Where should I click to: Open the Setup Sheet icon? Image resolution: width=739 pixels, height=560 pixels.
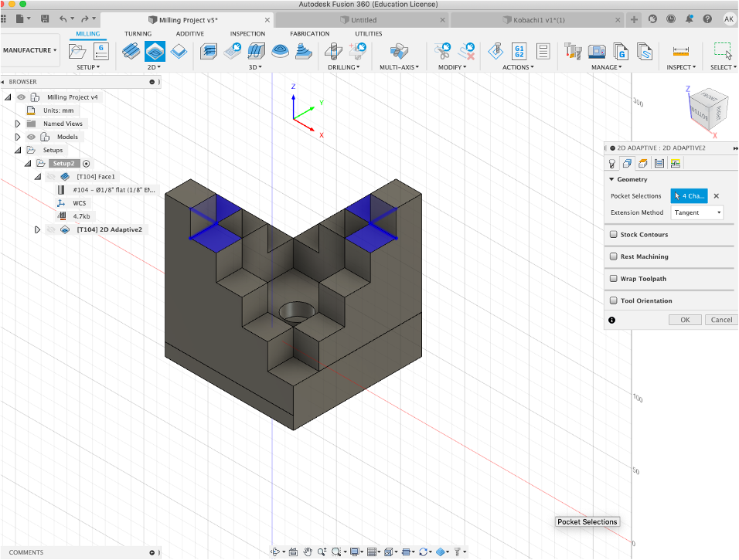click(543, 51)
